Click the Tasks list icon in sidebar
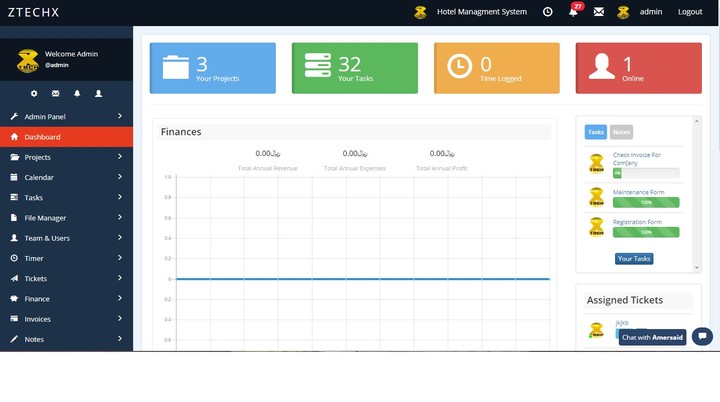 point(14,197)
